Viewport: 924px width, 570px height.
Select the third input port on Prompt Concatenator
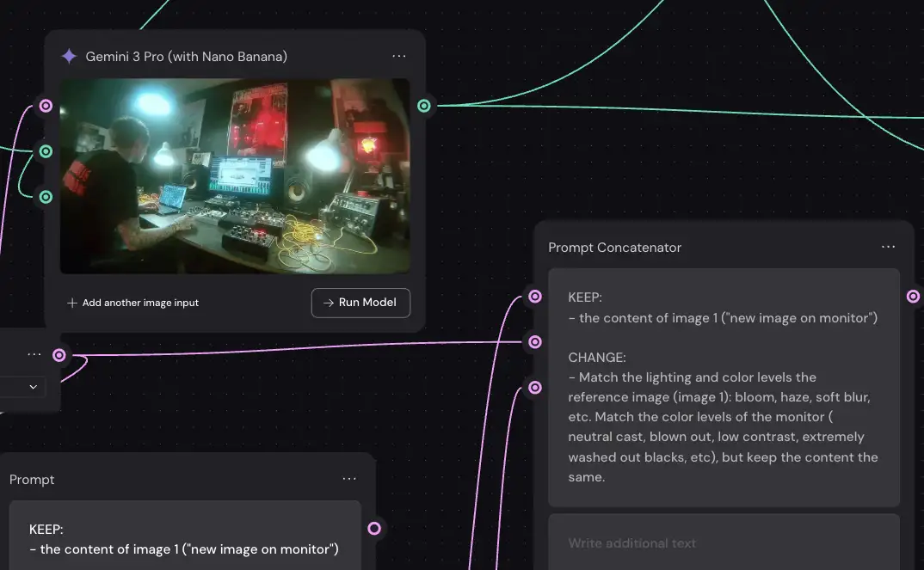(x=534, y=388)
